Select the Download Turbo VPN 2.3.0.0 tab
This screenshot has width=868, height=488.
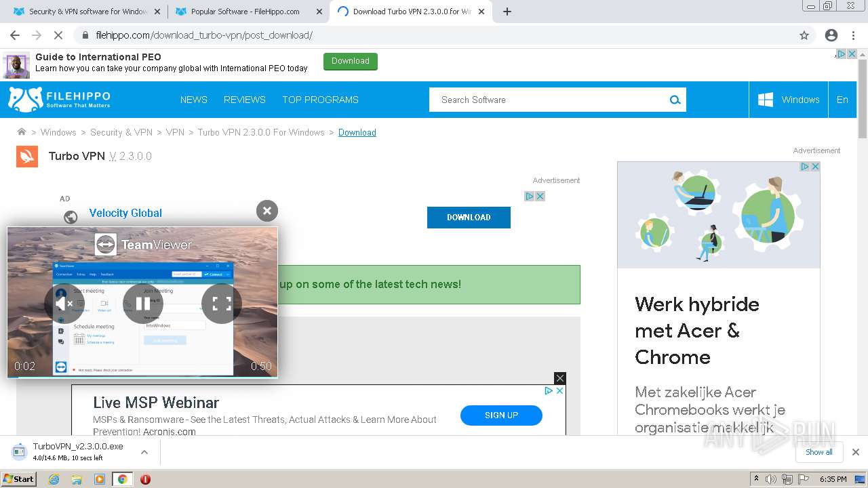[x=411, y=12]
